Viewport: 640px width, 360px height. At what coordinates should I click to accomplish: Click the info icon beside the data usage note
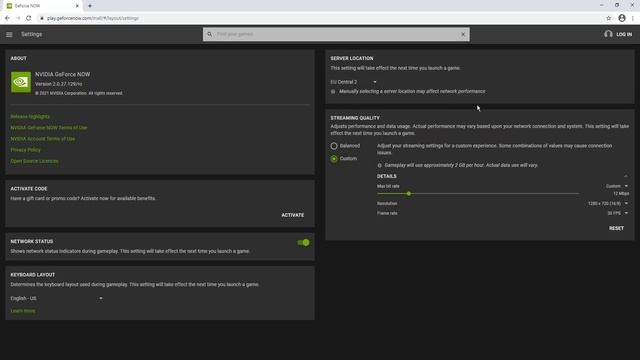pyautogui.click(x=380, y=165)
